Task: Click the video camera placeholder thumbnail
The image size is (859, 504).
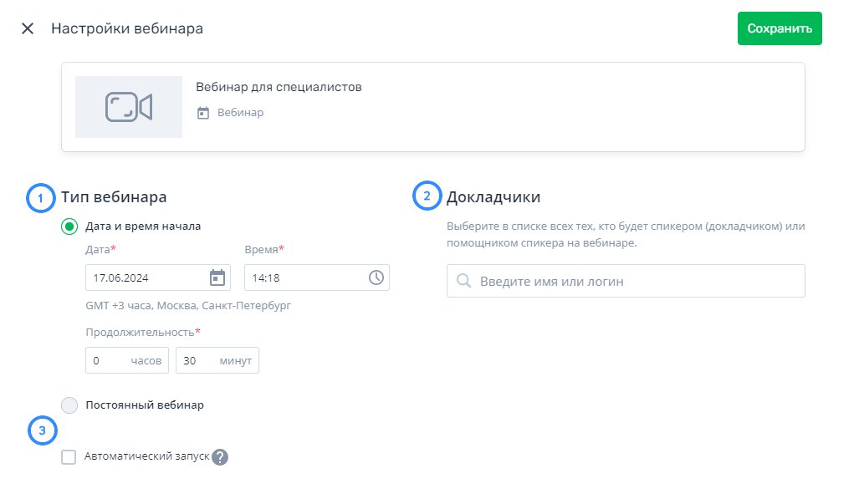Action: [129, 107]
